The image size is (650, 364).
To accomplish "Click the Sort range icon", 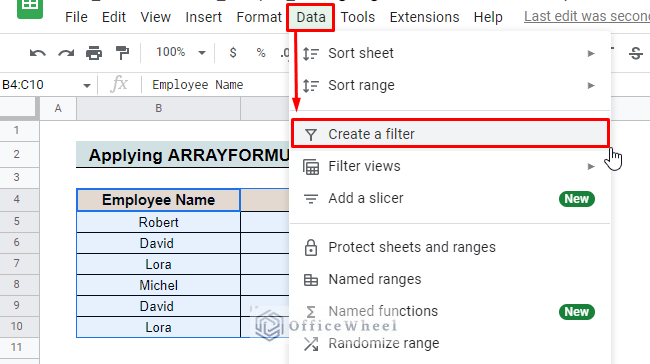I will pyautogui.click(x=311, y=86).
